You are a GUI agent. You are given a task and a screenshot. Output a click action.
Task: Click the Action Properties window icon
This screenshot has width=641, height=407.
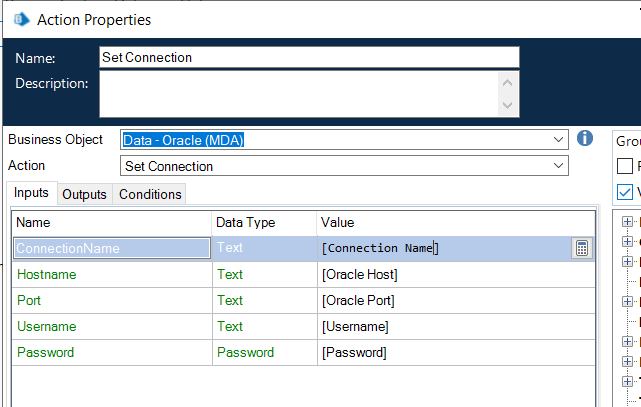click(20, 19)
